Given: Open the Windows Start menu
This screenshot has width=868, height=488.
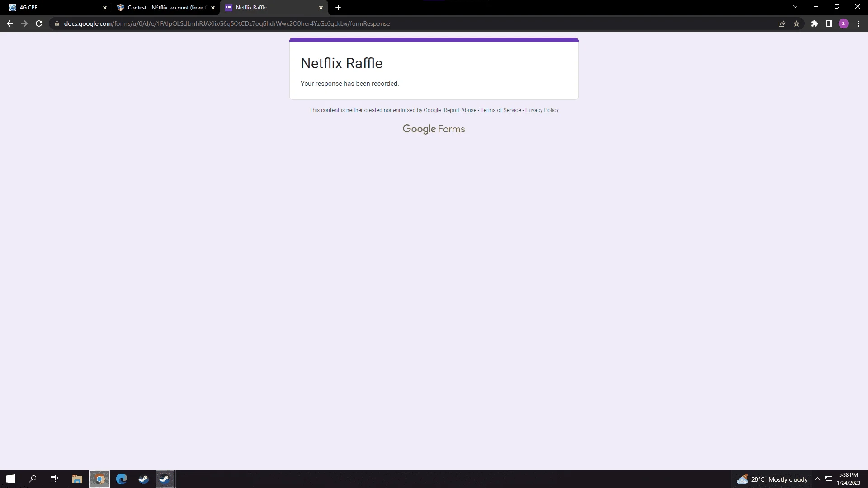Looking at the screenshot, I should point(11,479).
